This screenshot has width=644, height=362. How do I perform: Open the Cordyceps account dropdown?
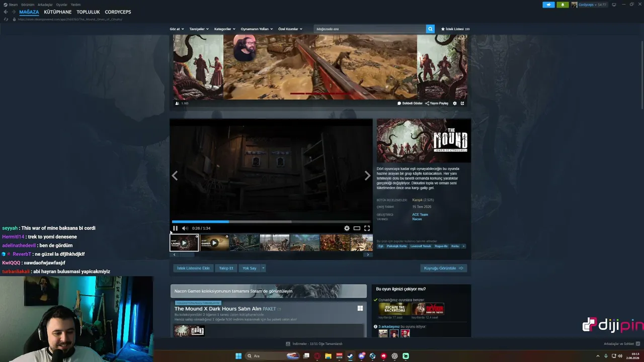(589, 5)
